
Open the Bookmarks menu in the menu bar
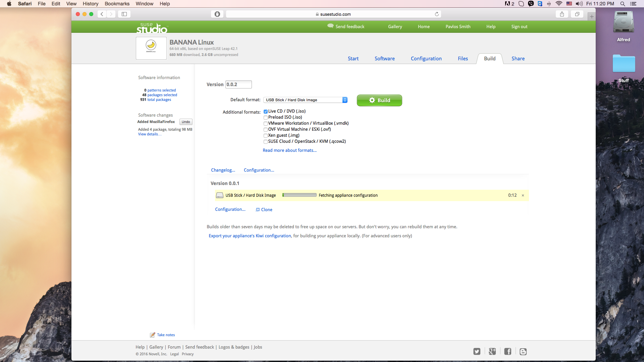pos(117,4)
